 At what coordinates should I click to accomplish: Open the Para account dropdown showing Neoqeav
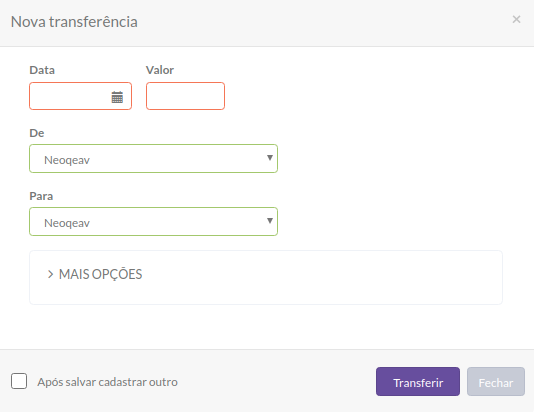click(x=154, y=222)
